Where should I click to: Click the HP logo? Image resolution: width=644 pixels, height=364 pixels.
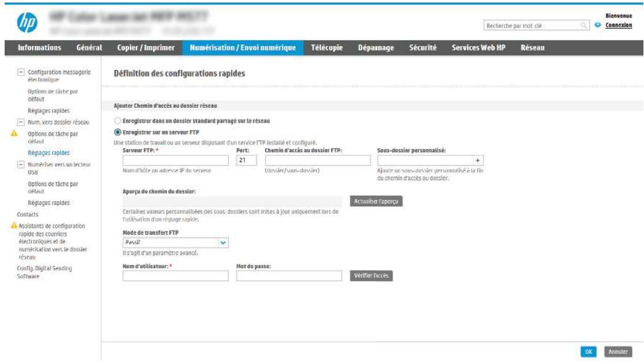tap(27, 22)
